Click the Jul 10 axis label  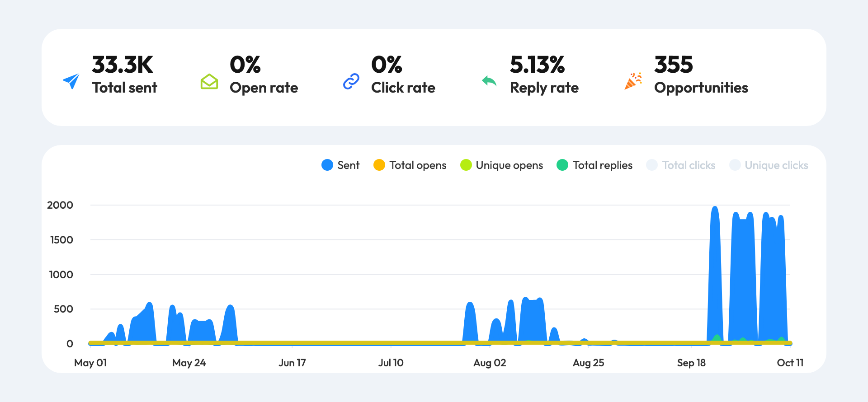click(x=391, y=363)
